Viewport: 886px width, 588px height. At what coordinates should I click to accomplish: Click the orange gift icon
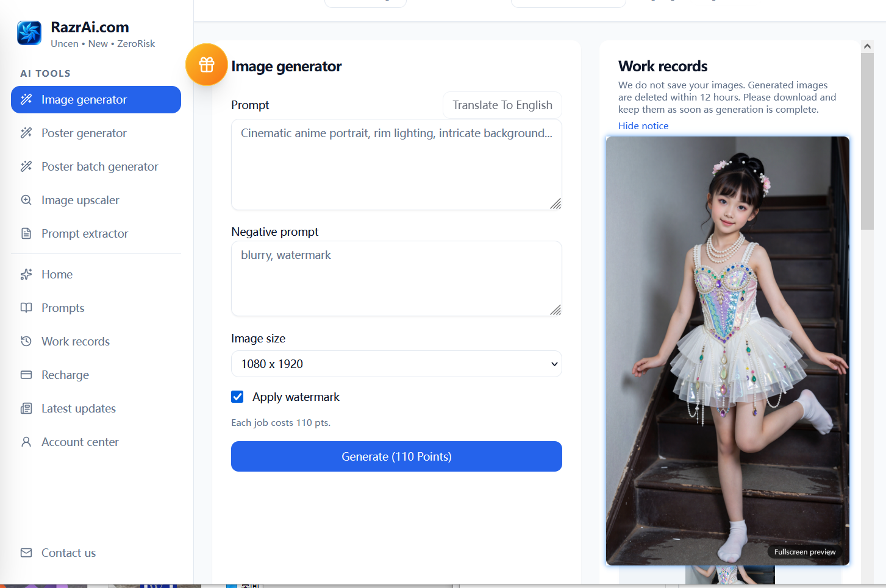coord(207,65)
